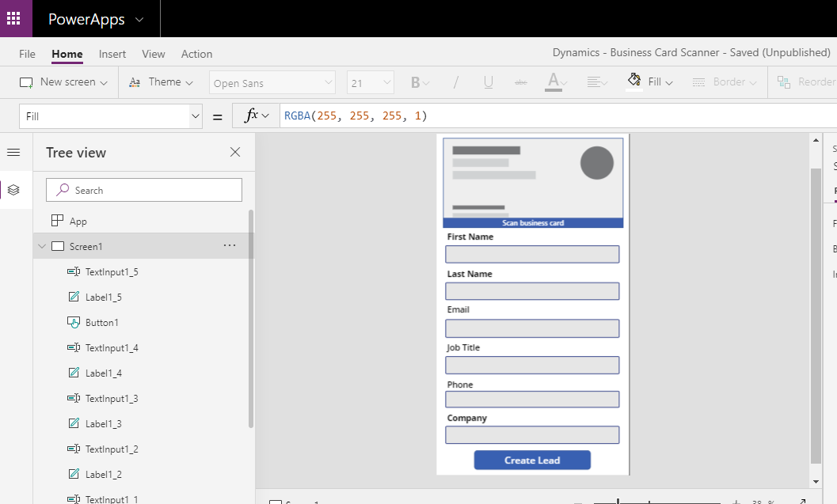The image size is (837, 504).
Task: Open the fx formula function picker
Action: coord(255,115)
